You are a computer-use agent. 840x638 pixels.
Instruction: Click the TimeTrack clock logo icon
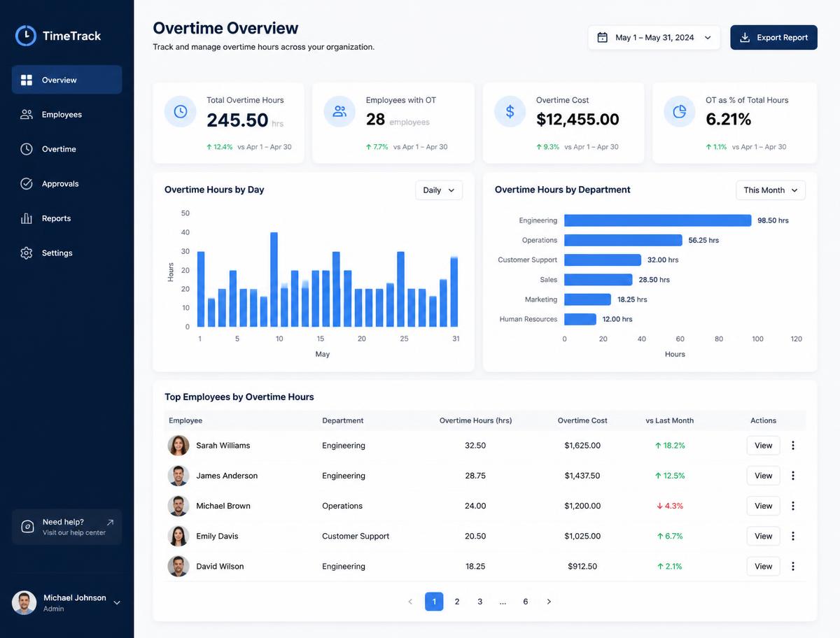(x=26, y=36)
